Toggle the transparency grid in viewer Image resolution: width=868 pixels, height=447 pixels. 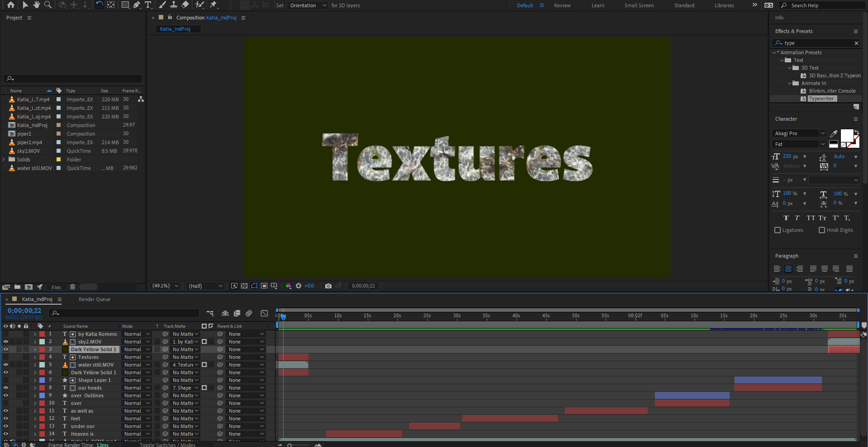244,286
